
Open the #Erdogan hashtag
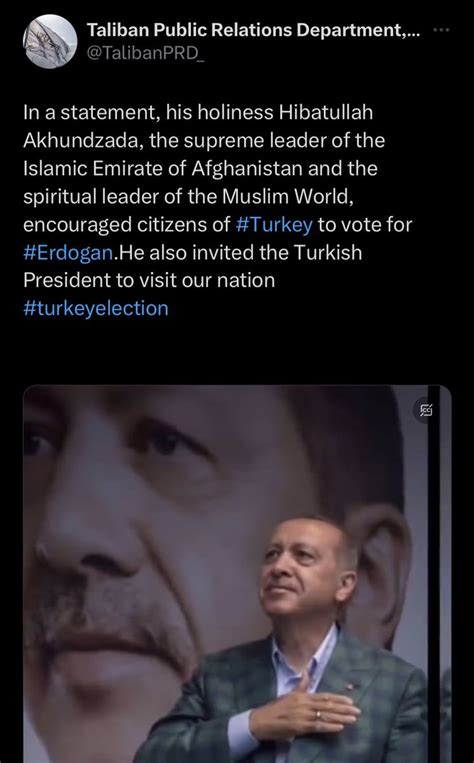(68, 253)
